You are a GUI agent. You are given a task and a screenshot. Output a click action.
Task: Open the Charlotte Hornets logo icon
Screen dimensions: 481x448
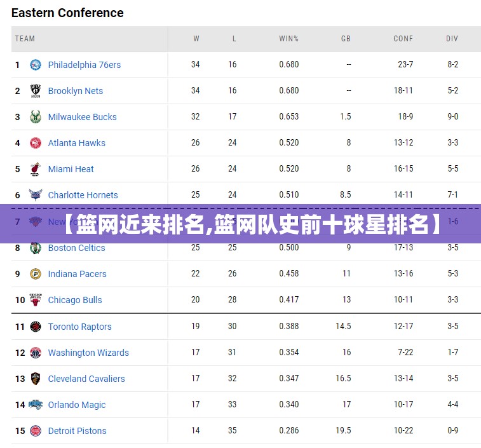click(36, 195)
